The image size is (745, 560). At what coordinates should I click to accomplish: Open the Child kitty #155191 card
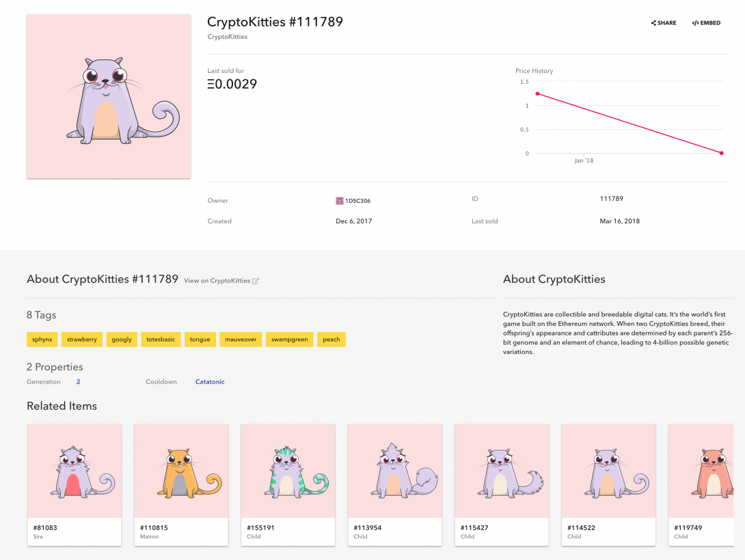click(x=288, y=484)
